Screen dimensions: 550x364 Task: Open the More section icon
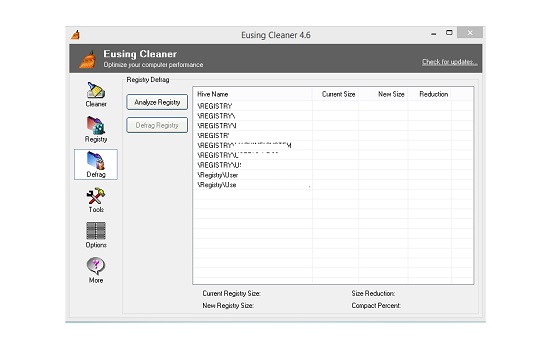point(96,270)
